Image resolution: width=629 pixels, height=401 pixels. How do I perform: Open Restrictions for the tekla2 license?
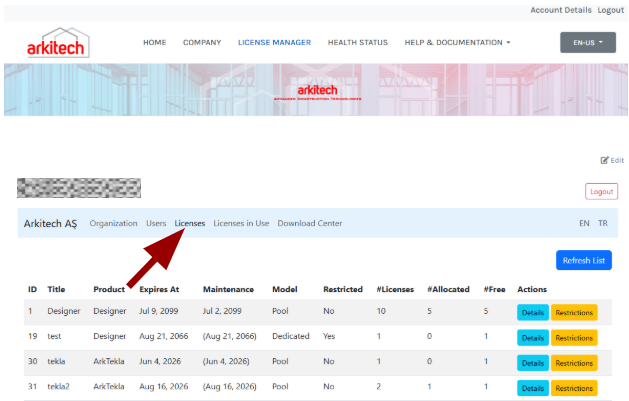click(x=574, y=388)
